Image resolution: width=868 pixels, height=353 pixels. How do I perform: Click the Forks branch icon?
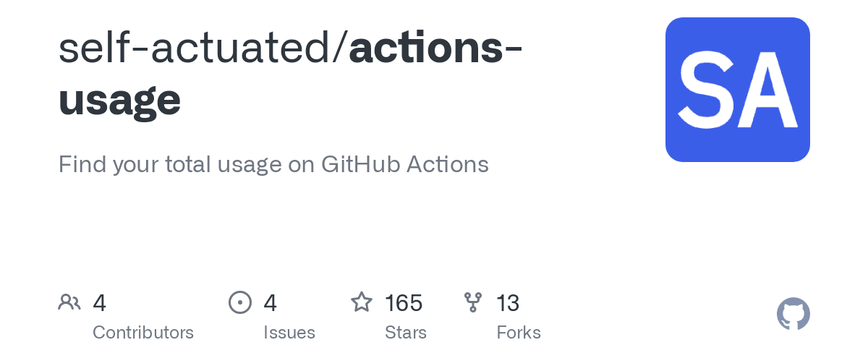click(x=473, y=302)
